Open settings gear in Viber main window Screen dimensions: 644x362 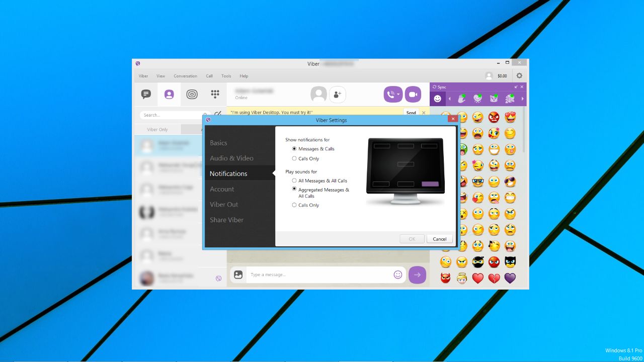point(519,76)
